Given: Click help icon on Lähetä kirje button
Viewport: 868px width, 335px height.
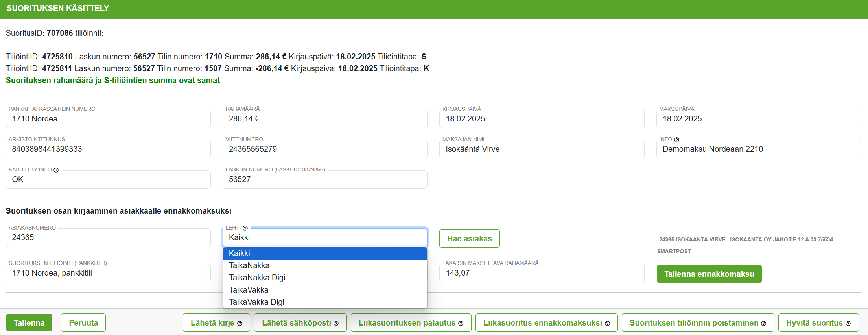Looking at the screenshot, I should pos(240,324).
